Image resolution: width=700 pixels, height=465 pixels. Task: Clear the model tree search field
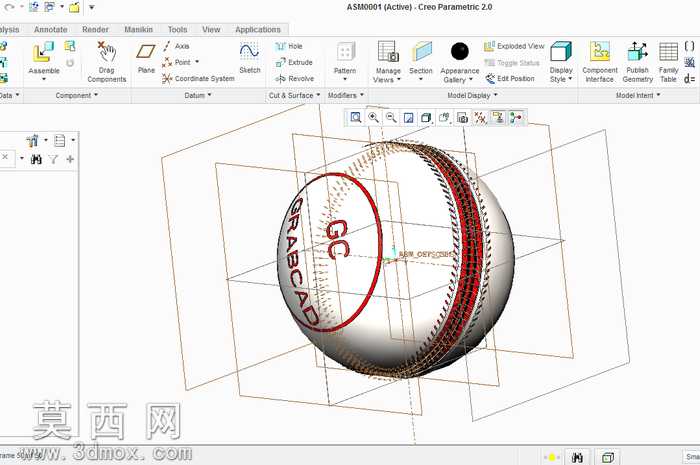click(x=5, y=157)
